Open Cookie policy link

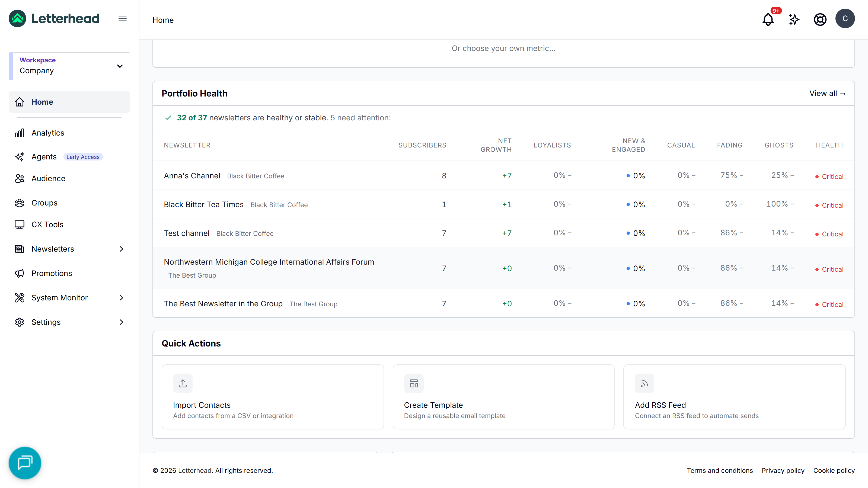point(834,470)
